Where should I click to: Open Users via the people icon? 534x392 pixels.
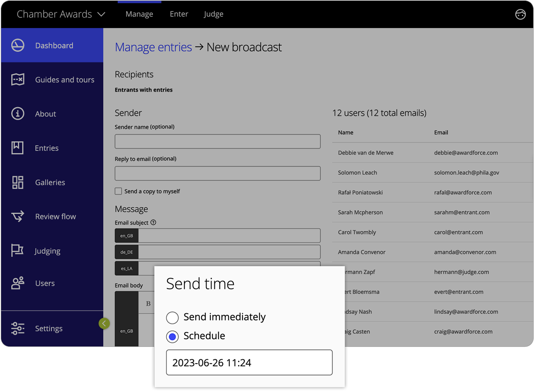[17, 283]
